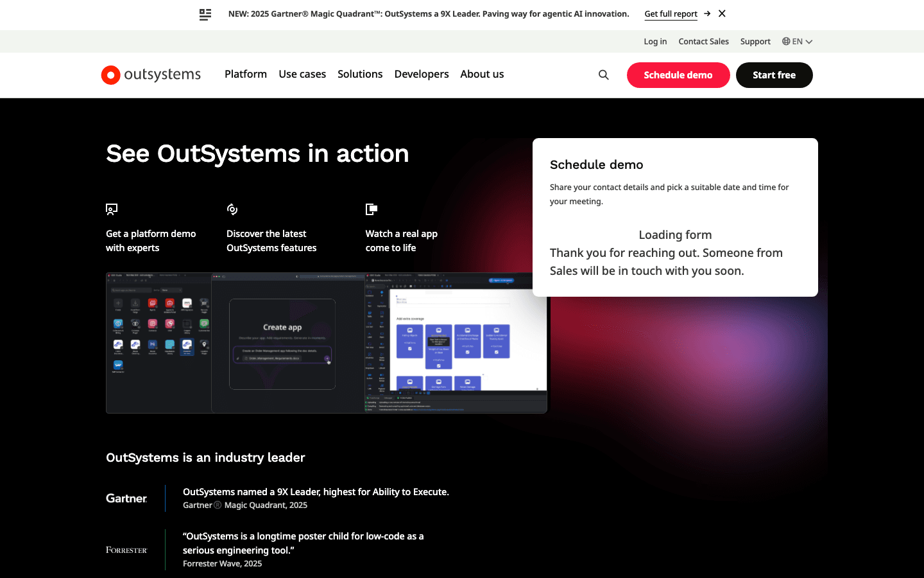Open the Log in link
This screenshot has height=578, width=924.
pyautogui.click(x=655, y=41)
